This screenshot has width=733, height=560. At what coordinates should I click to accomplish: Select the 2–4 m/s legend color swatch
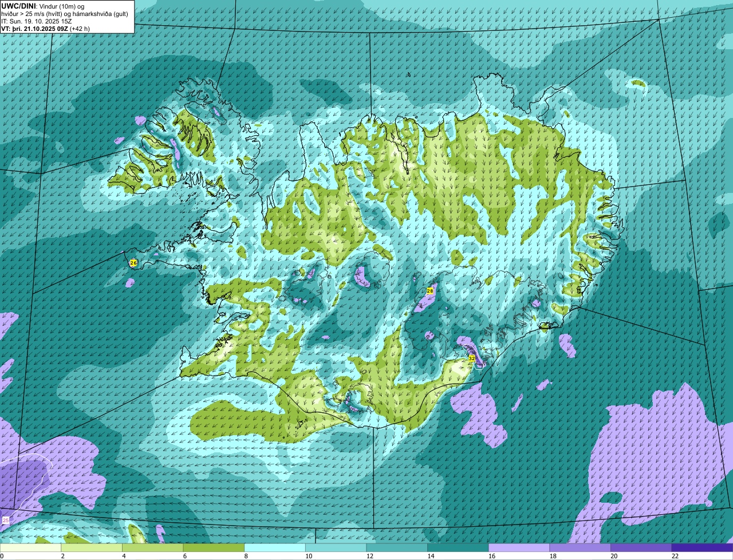[92, 547]
